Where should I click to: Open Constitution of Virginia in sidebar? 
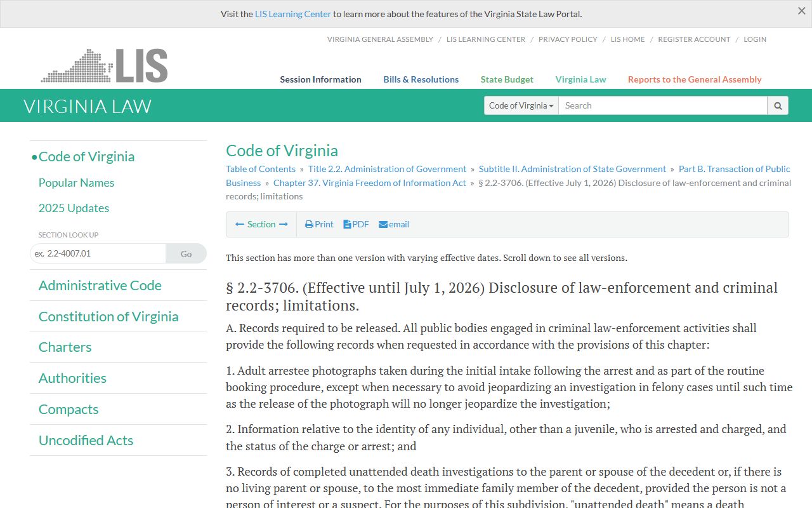click(108, 316)
